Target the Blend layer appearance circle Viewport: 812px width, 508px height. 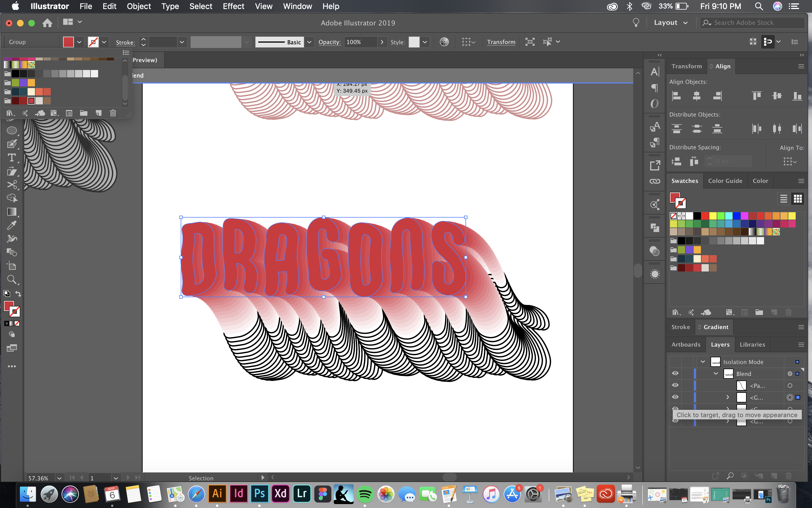[790, 374]
